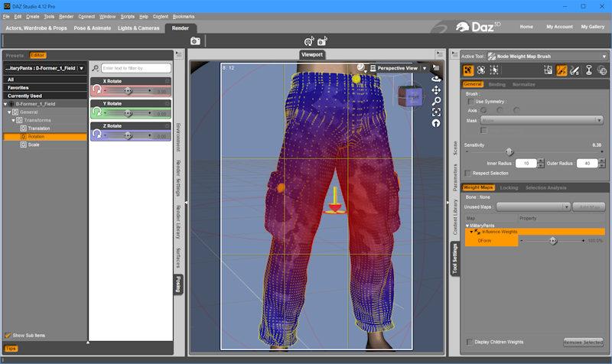Viewport: 612px width, 364px height.
Task: Open the D-Former_1_Field node selector dropdown
Action: click(x=45, y=68)
